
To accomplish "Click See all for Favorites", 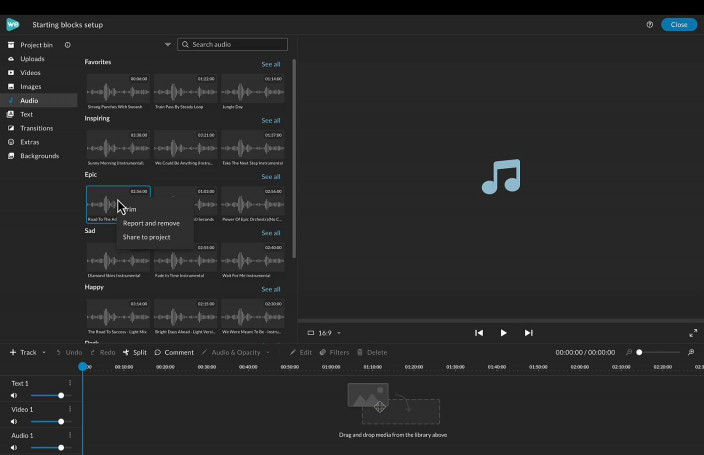I will (270, 64).
